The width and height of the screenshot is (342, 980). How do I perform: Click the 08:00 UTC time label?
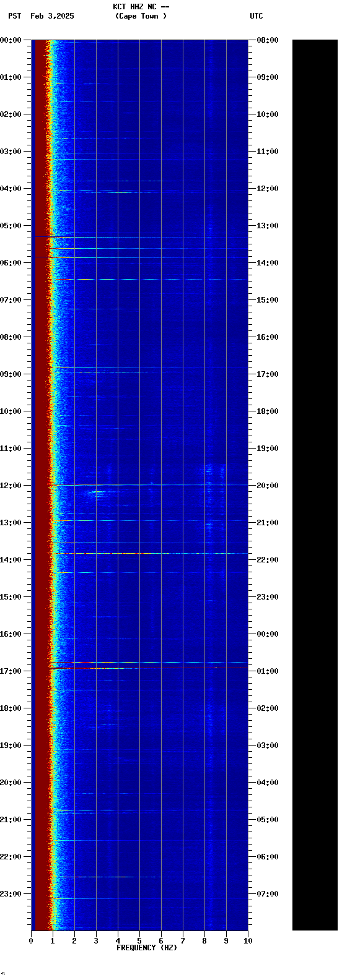(268, 40)
